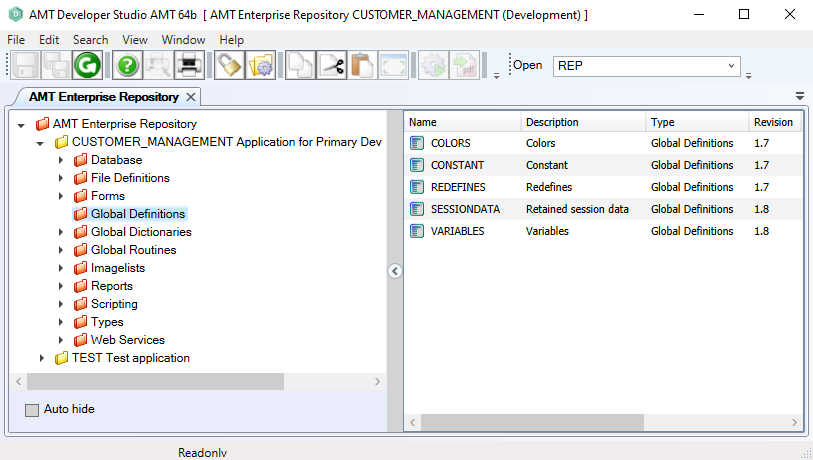Open the File menu
Screen dimensions: 813x460
click(x=16, y=40)
